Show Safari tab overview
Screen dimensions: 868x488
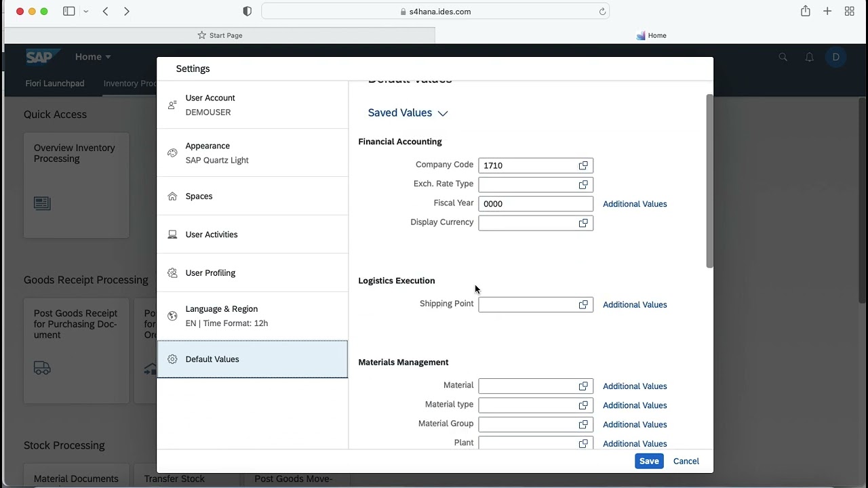(849, 12)
